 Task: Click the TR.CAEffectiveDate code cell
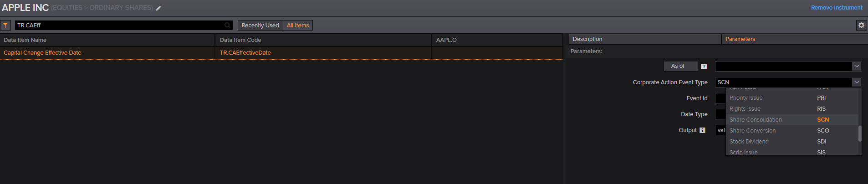323,53
